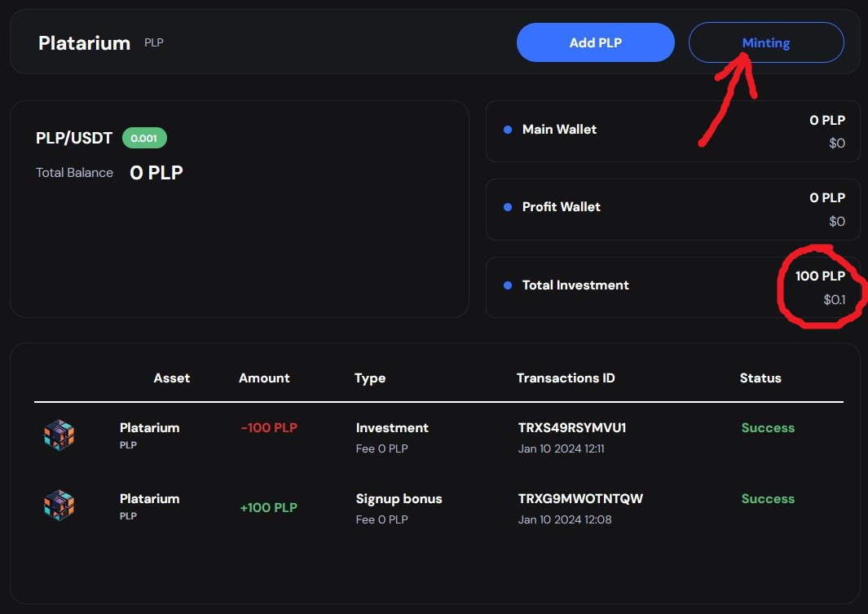Click the Total Balance 0 PLP value
This screenshot has height=614, width=868.
[156, 172]
